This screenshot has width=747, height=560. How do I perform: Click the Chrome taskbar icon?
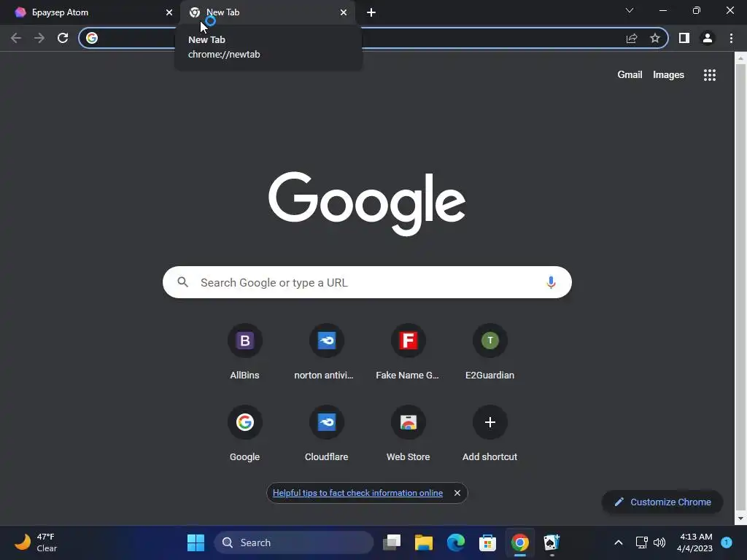coord(519,542)
